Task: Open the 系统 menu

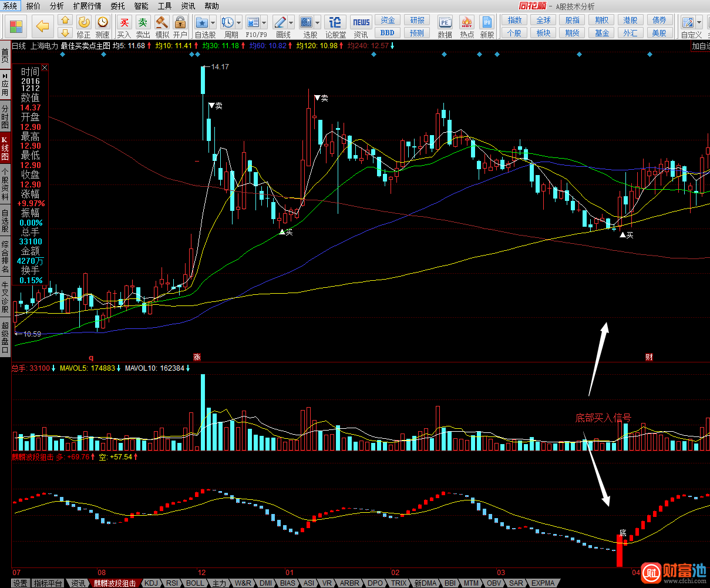Action: tap(11, 6)
